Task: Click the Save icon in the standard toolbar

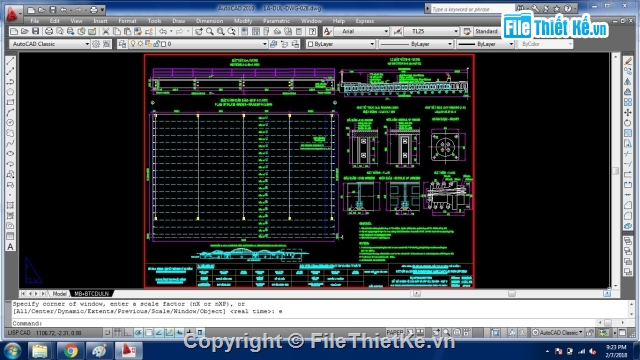Action: (x=36, y=31)
